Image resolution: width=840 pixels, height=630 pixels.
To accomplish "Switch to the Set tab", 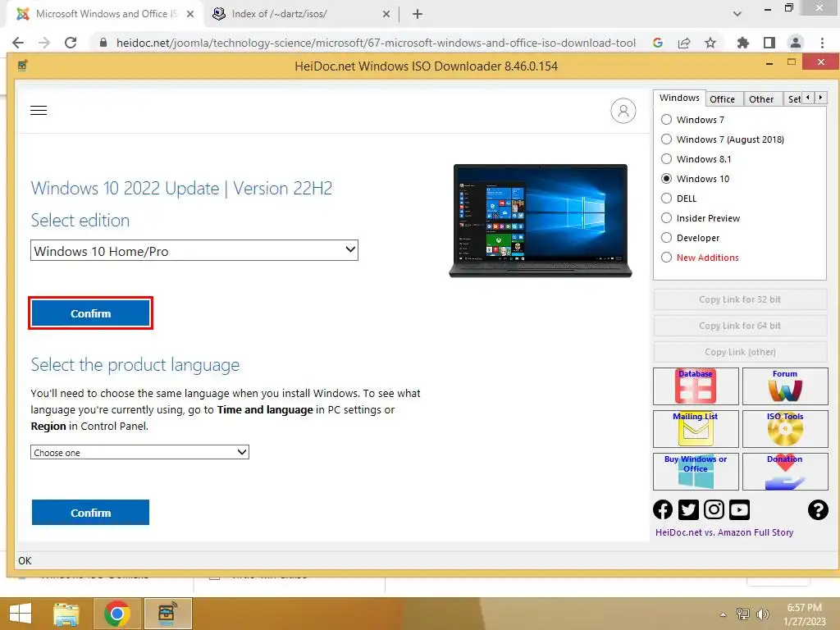I will 793,99.
